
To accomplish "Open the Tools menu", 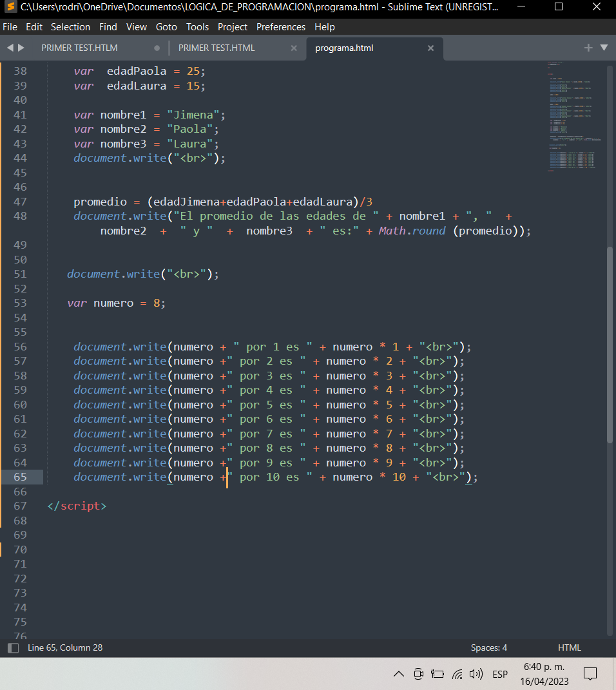I will [x=197, y=27].
